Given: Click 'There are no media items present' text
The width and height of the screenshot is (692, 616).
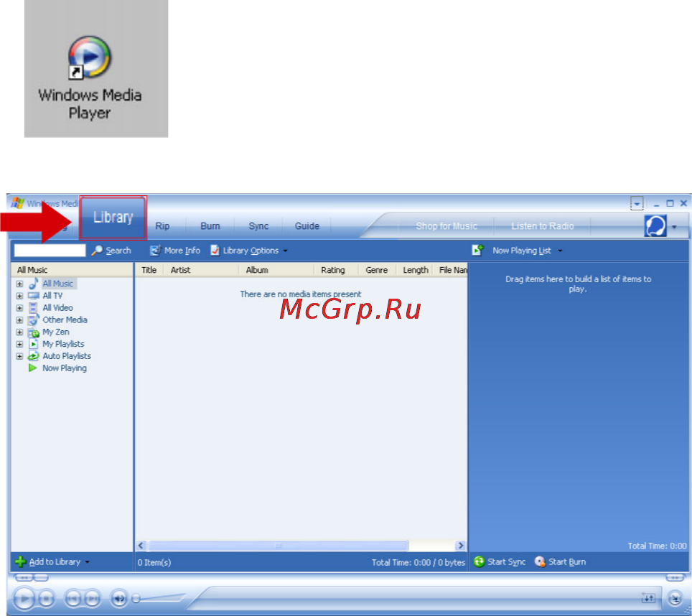Looking at the screenshot, I should point(301,294).
